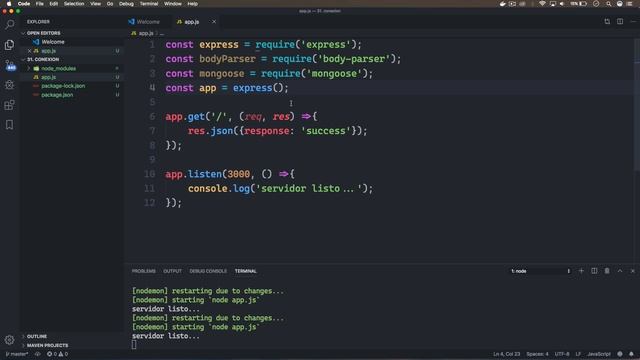Select the Terminal panel tab

click(x=246, y=271)
